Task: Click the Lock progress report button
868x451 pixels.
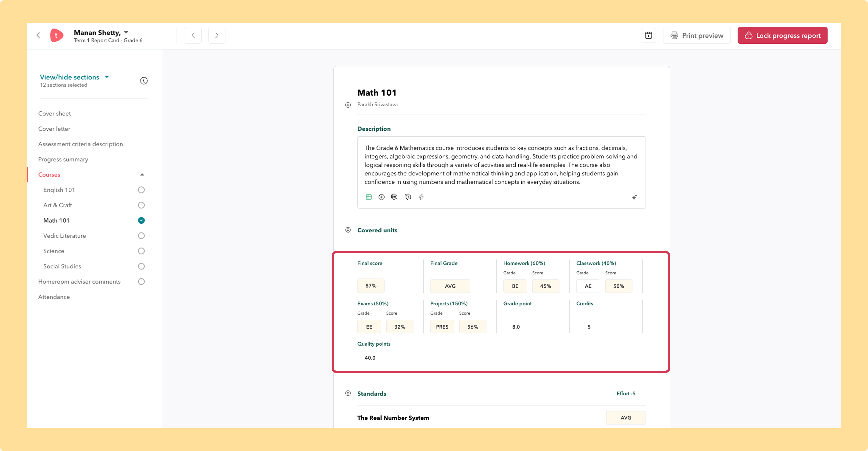Action: point(782,35)
